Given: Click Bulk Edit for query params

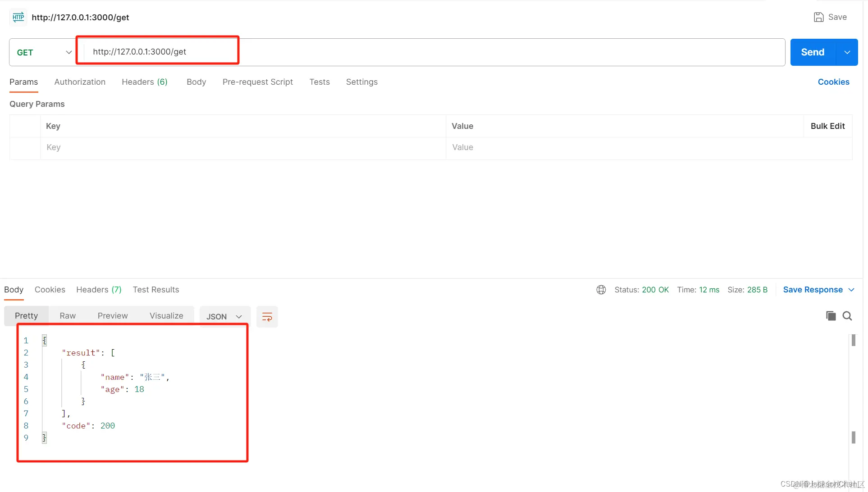Looking at the screenshot, I should click(x=827, y=126).
